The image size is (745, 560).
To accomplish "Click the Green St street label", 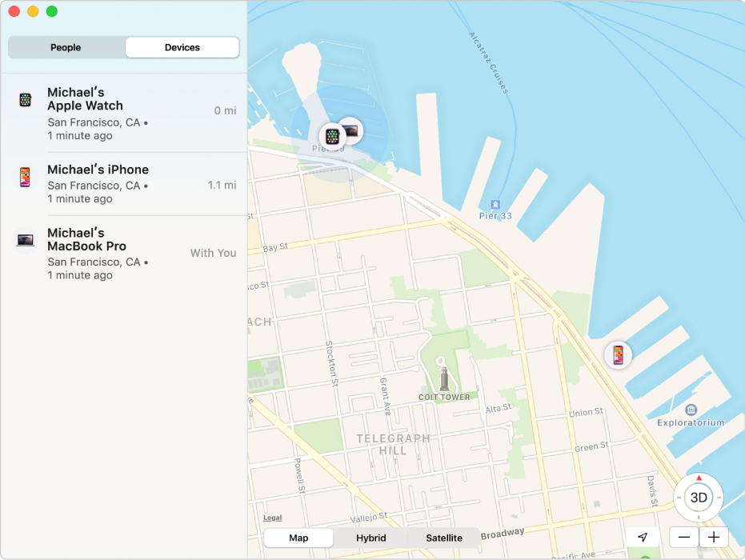I will tap(591, 447).
